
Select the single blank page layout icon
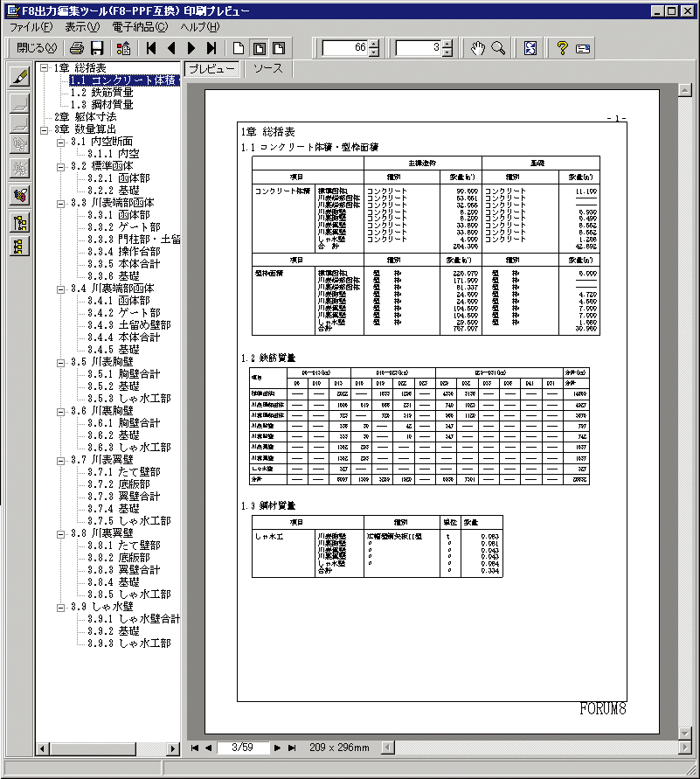pos(239,48)
